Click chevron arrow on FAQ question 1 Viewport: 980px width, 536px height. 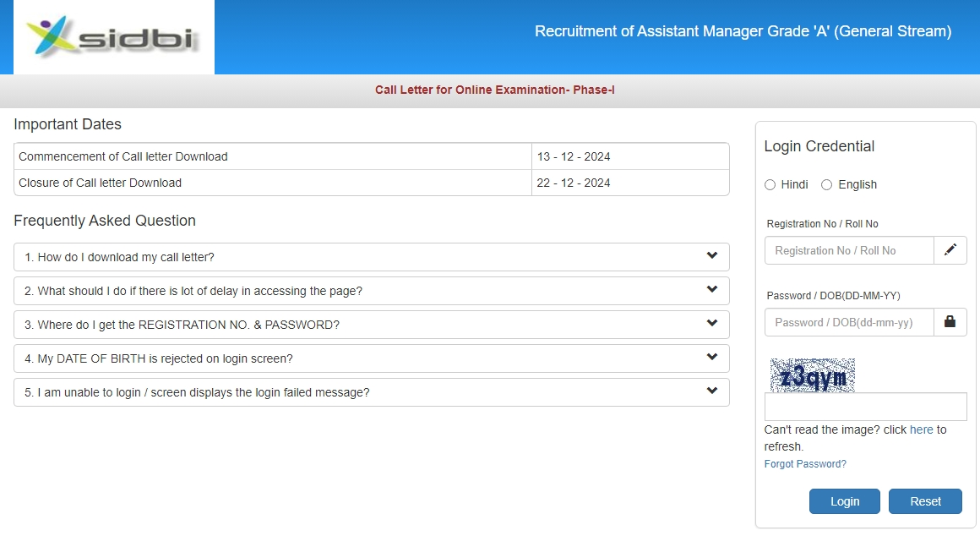tap(712, 256)
